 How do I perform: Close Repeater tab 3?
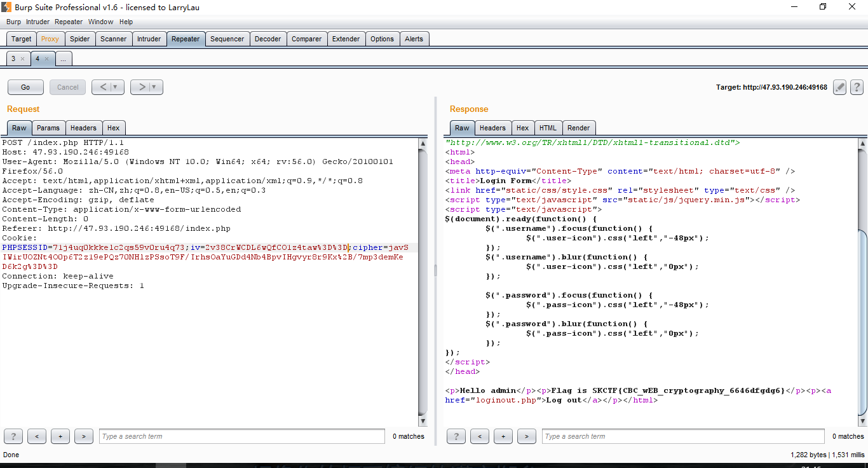click(22, 59)
